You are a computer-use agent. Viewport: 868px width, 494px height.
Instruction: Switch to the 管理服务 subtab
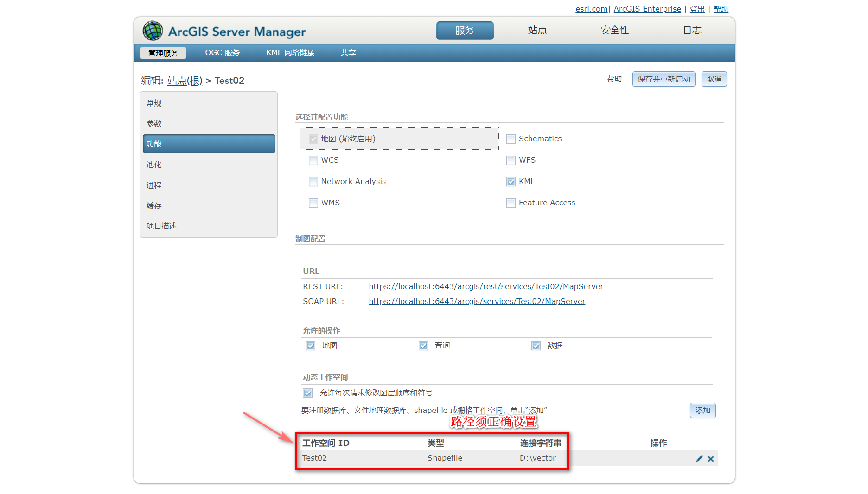[x=163, y=53]
